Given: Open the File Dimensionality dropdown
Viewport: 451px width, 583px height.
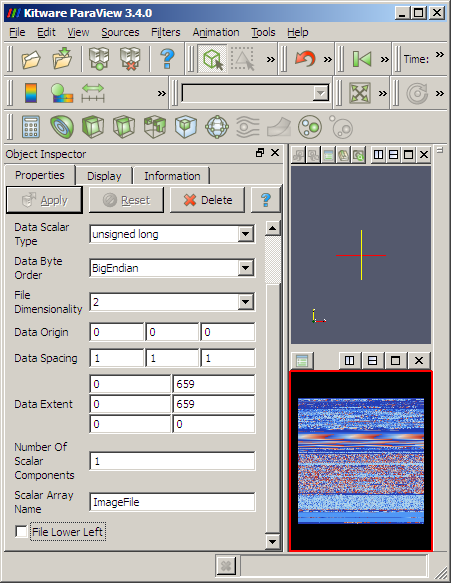Looking at the screenshot, I should [245, 302].
